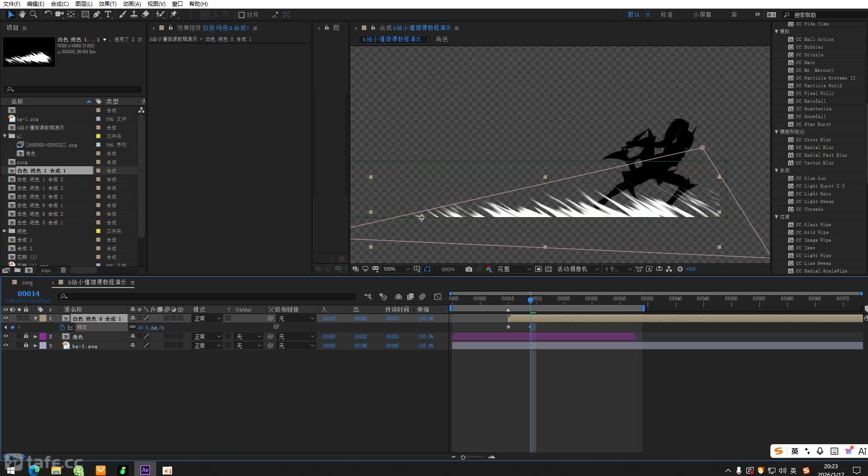
Task: Toggle the transparency grid button in viewer
Action: 548,269
